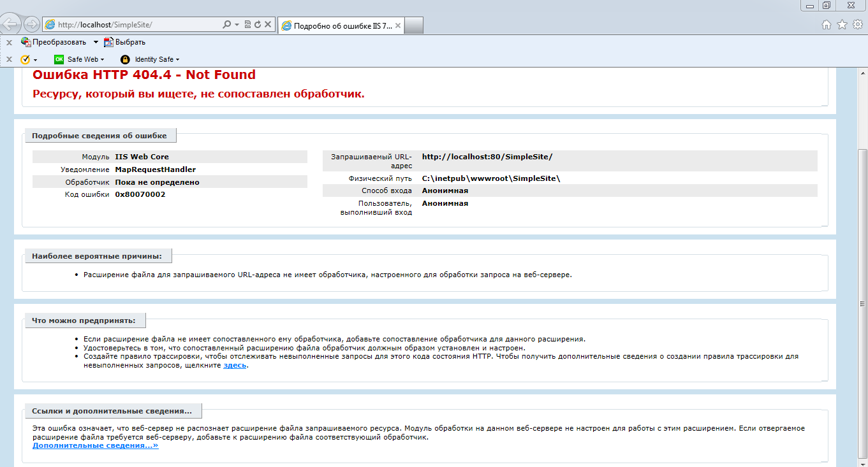Open the Home page icon
The height and width of the screenshot is (467, 868).
click(x=827, y=25)
